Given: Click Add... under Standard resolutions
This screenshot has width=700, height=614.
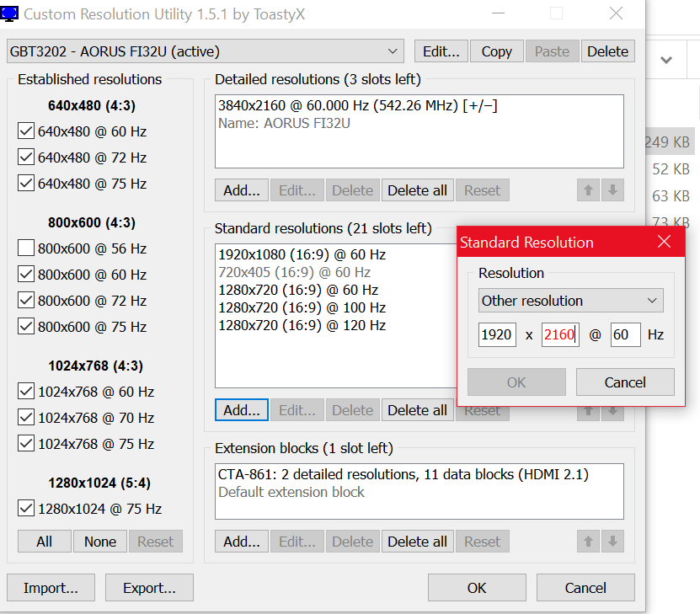Looking at the screenshot, I should tap(242, 410).
